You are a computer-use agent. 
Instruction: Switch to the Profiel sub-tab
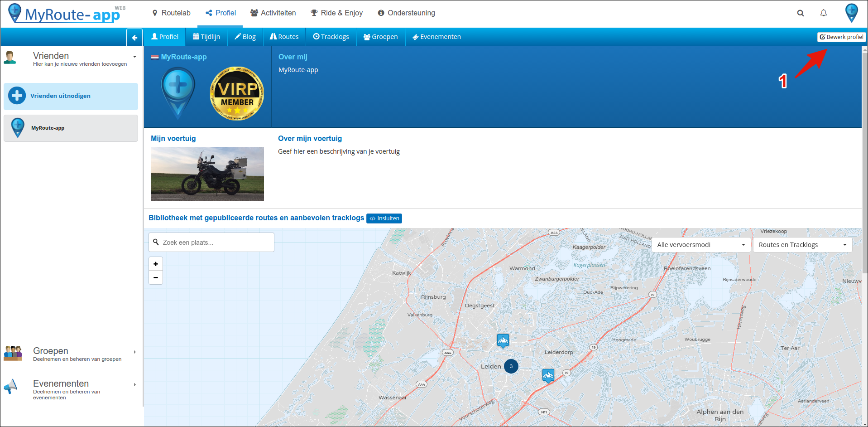pos(165,37)
